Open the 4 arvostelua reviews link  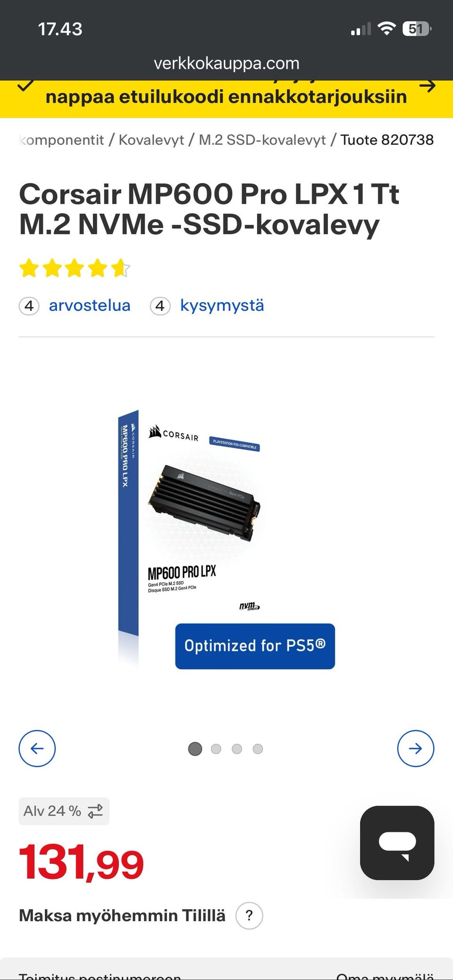pos(75,306)
